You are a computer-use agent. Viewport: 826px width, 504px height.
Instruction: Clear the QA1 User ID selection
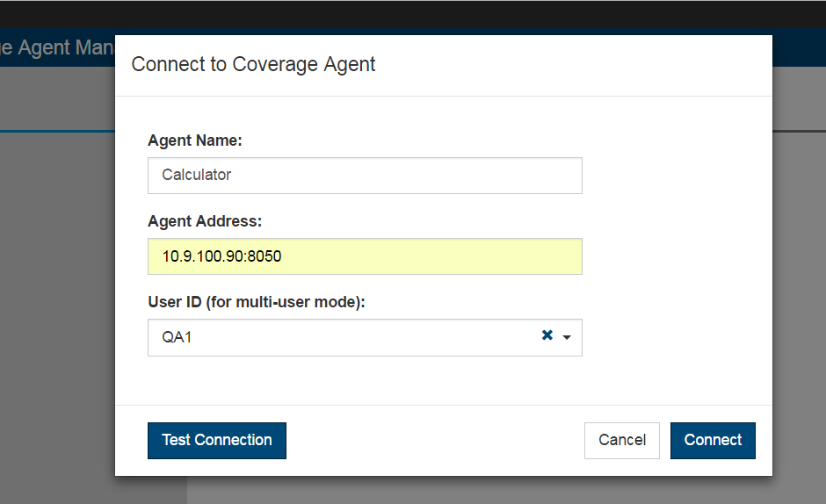(547, 335)
